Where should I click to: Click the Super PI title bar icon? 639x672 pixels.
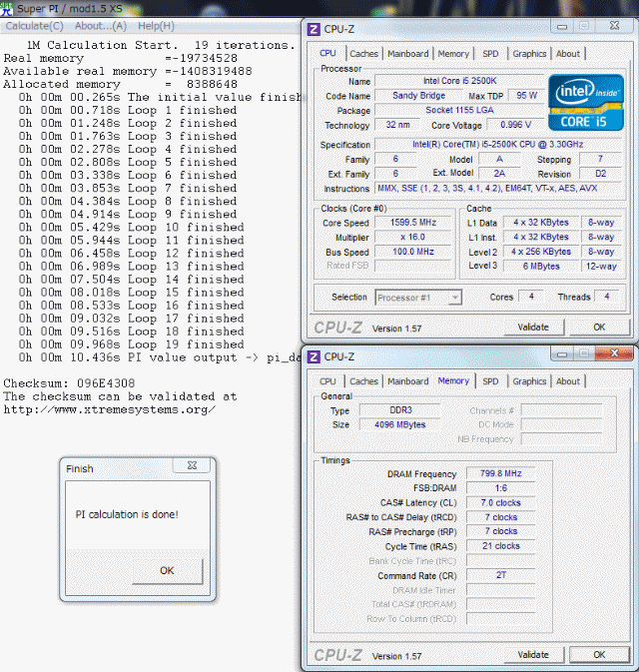click(8, 8)
